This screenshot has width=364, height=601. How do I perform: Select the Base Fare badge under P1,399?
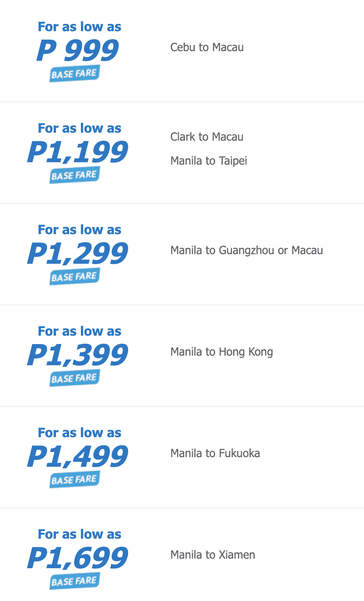(x=74, y=378)
